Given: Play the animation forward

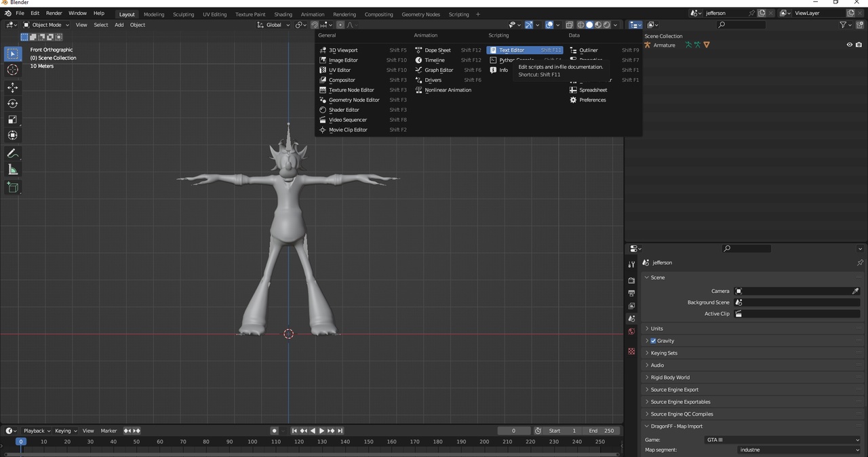Looking at the screenshot, I should tap(321, 431).
